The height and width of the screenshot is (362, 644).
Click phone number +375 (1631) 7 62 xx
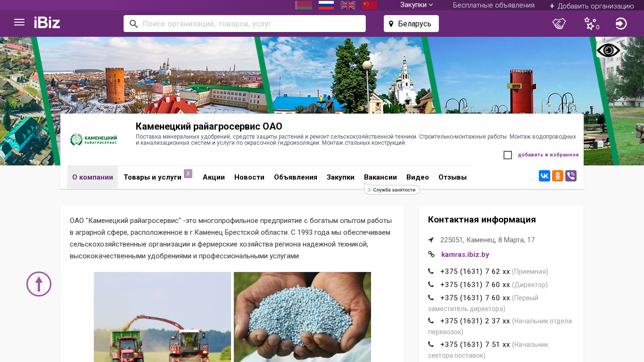[x=475, y=271]
